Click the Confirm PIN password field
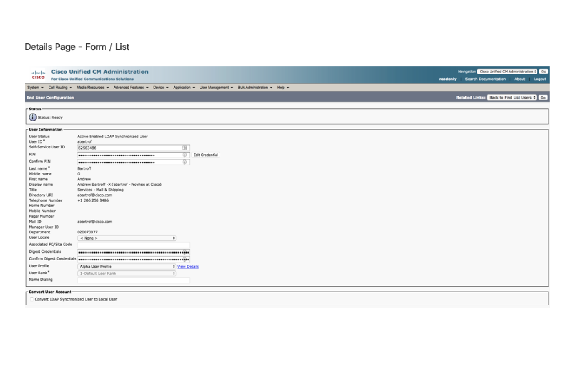 click(133, 162)
